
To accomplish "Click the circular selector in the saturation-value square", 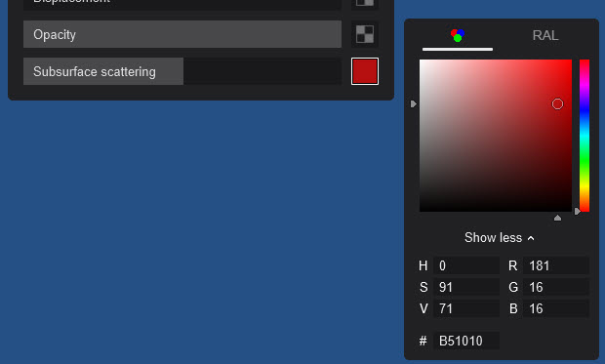I will point(557,103).
